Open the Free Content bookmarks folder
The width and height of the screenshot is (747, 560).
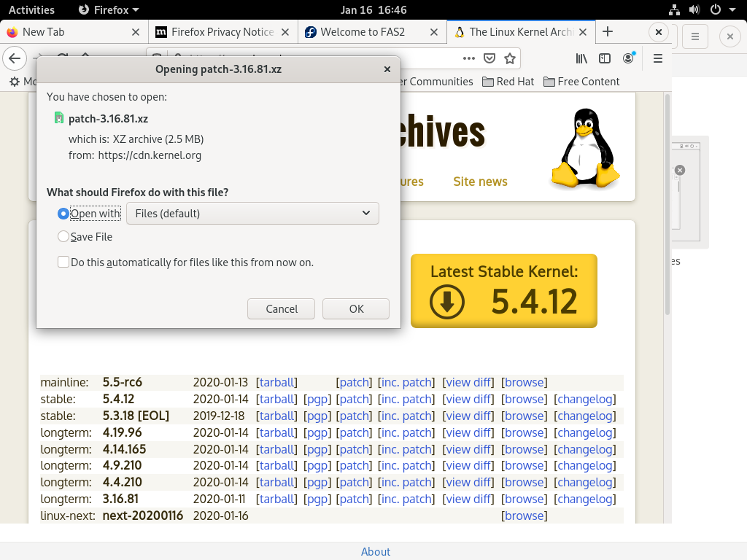[x=581, y=82]
